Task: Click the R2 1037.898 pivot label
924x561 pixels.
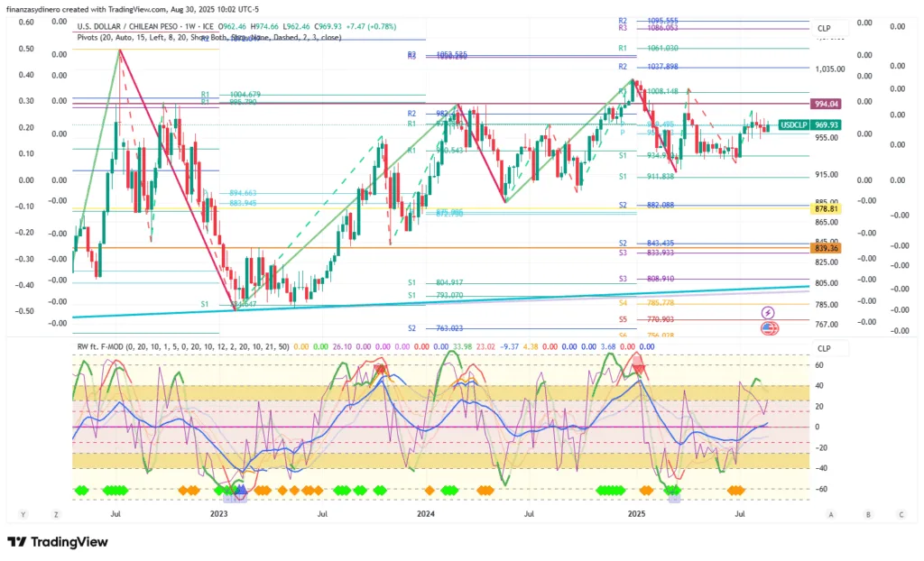Action: (648, 67)
